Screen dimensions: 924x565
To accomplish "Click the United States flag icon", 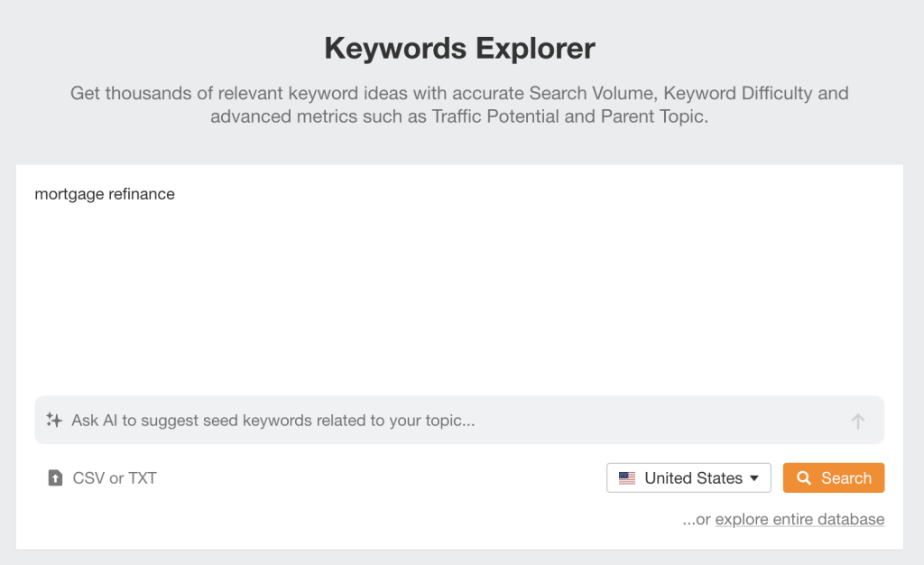I will (627, 478).
